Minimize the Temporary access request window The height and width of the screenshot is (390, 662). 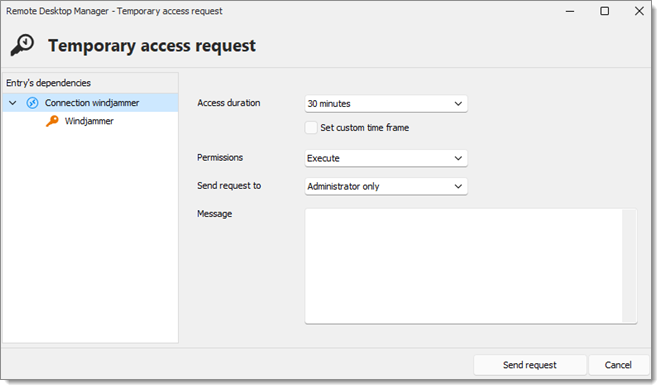[570, 11]
